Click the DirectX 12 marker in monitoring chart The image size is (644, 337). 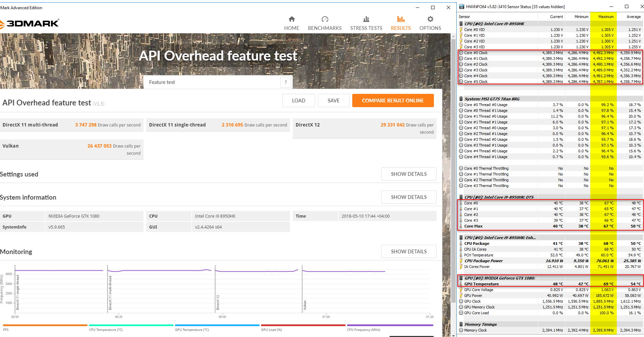218,302
